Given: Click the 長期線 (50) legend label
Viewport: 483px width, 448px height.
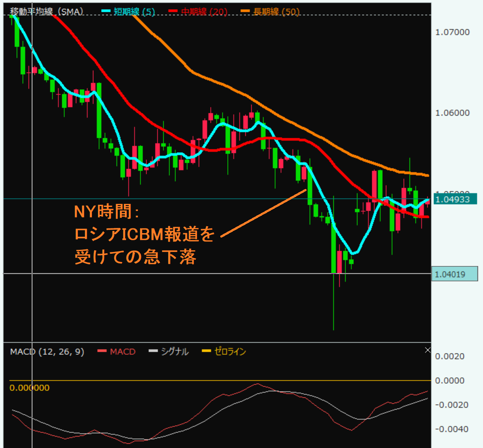Looking at the screenshot, I should (x=276, y=12).
